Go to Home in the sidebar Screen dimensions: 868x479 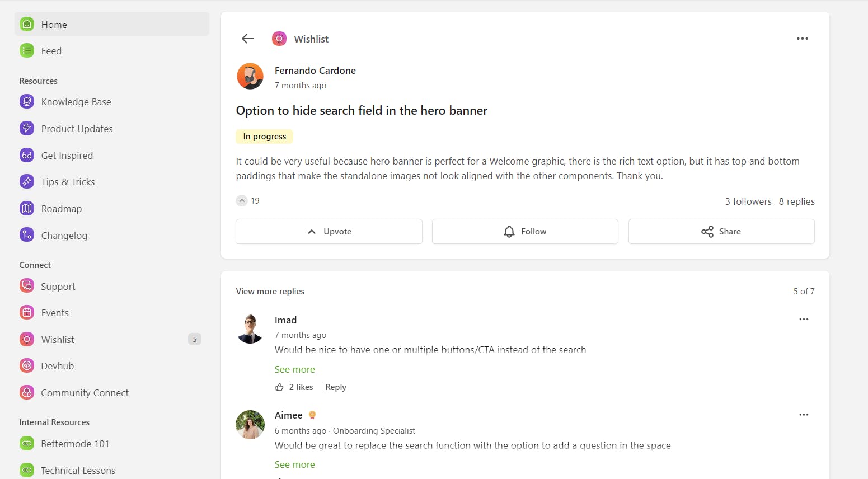point(54,25)
